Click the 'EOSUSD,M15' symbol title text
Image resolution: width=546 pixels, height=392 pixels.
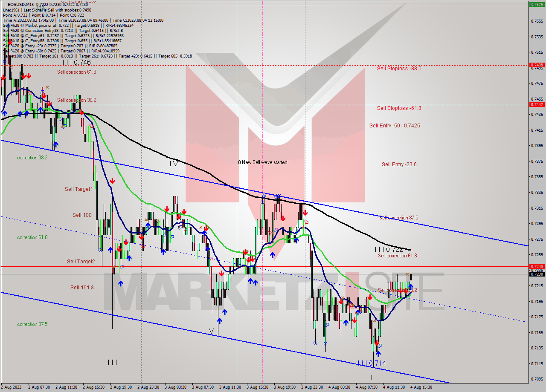(21, 4)
